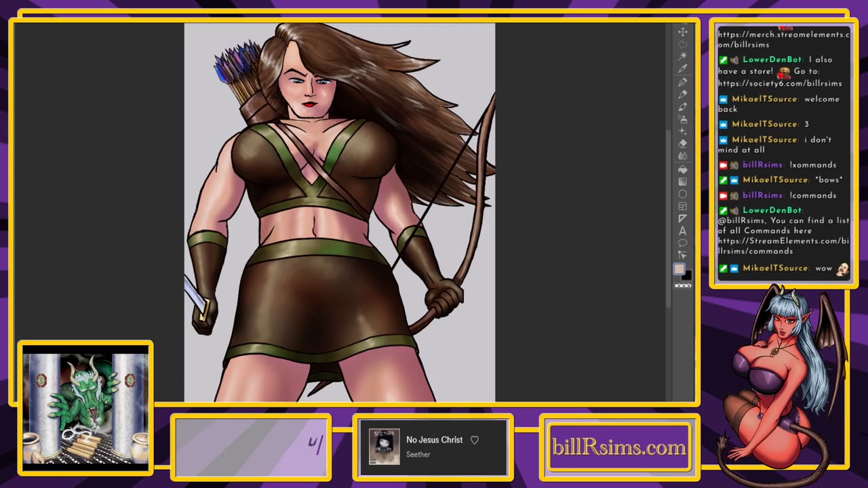Viewport: 868px width, 488px height.
Task: Click MikaelTSource name beside "wow"
Action: coord(776,268)
